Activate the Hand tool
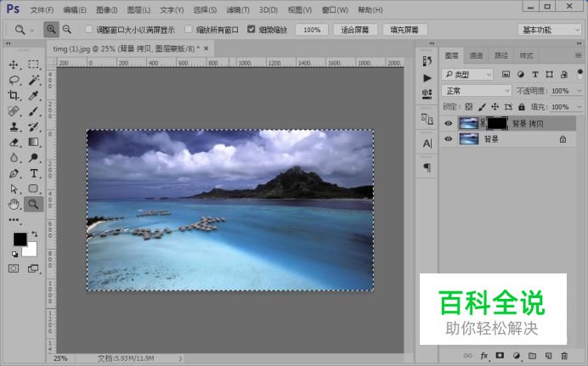Image resolution: width=588 pixels, height=366 pixels. click(x=14, y=204)
